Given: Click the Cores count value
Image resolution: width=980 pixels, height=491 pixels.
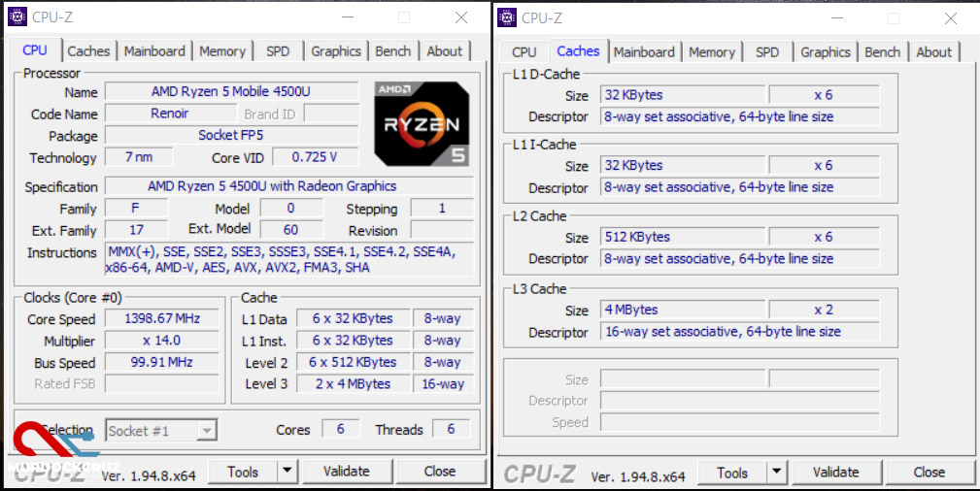Looking at the screenshot, I should (x=341, y=429).
